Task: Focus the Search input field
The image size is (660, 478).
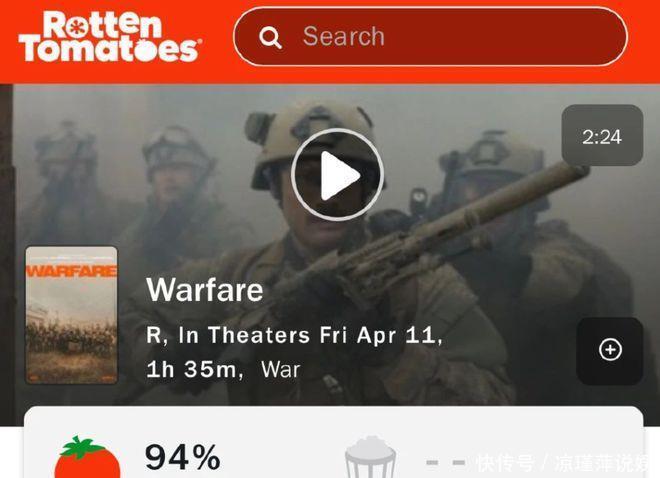Action: pos(430,37)
